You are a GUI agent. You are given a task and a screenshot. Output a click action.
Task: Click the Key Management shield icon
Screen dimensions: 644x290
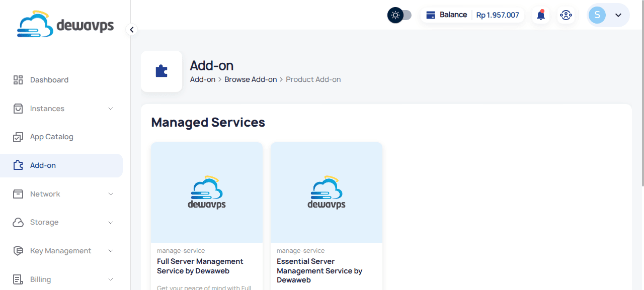18,250
